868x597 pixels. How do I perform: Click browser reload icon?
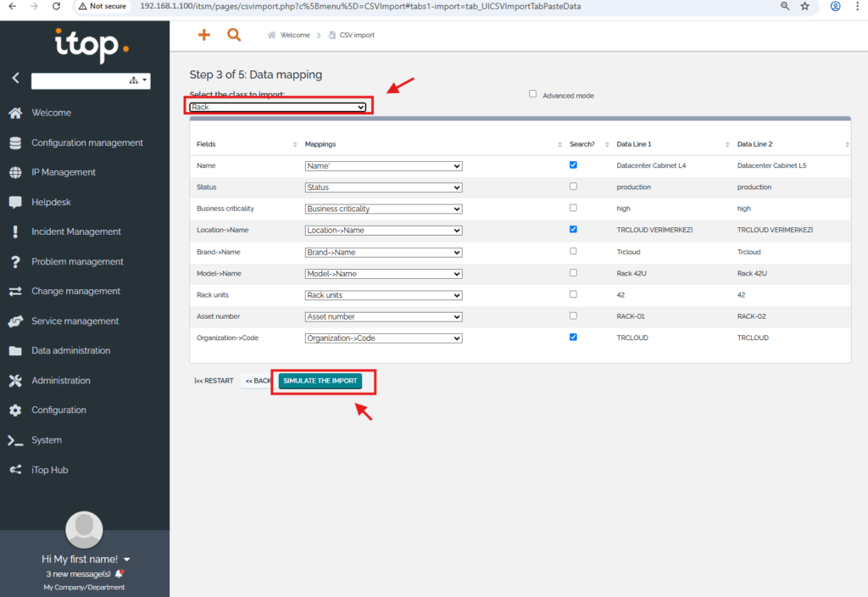56,6
